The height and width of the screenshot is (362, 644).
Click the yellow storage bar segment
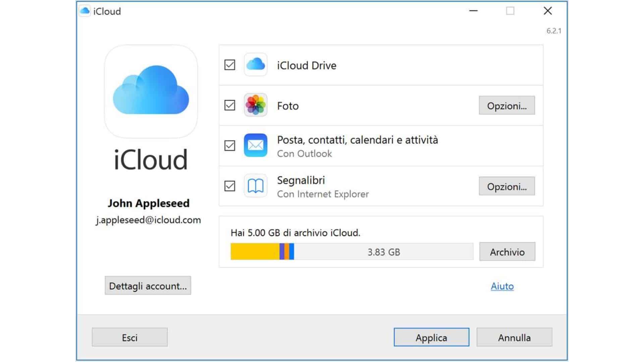pos(255,251)
